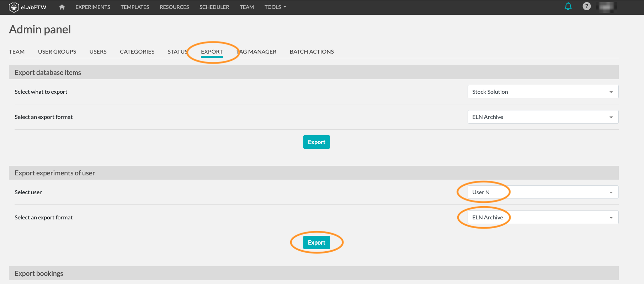Expand the Tools dropdown menu

(x=275, y=7)
